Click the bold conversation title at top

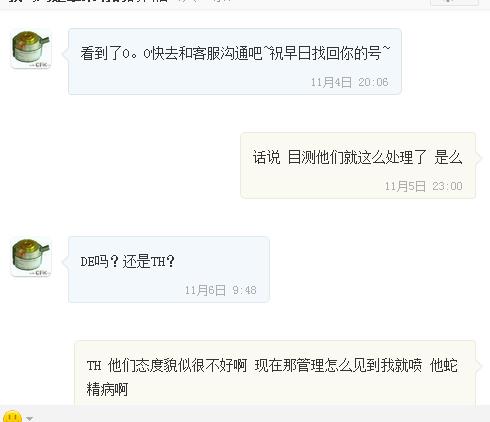pos(87,1)
